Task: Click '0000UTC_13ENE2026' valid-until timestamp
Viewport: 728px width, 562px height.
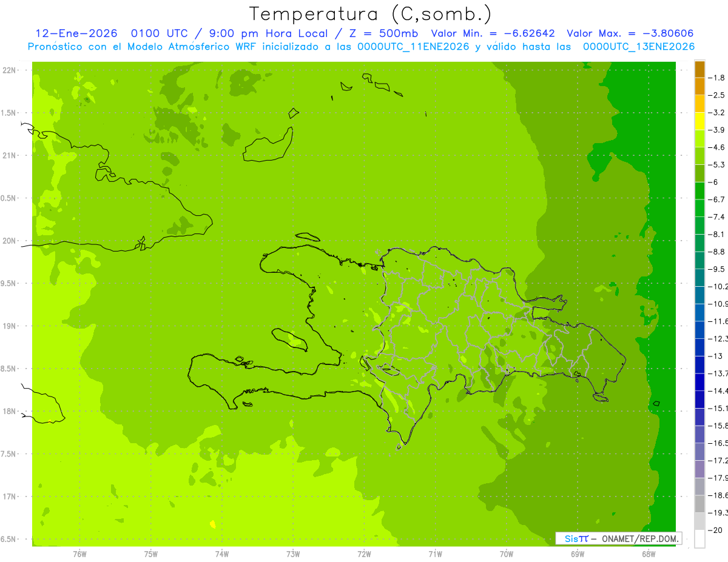Action: point(639,47)
